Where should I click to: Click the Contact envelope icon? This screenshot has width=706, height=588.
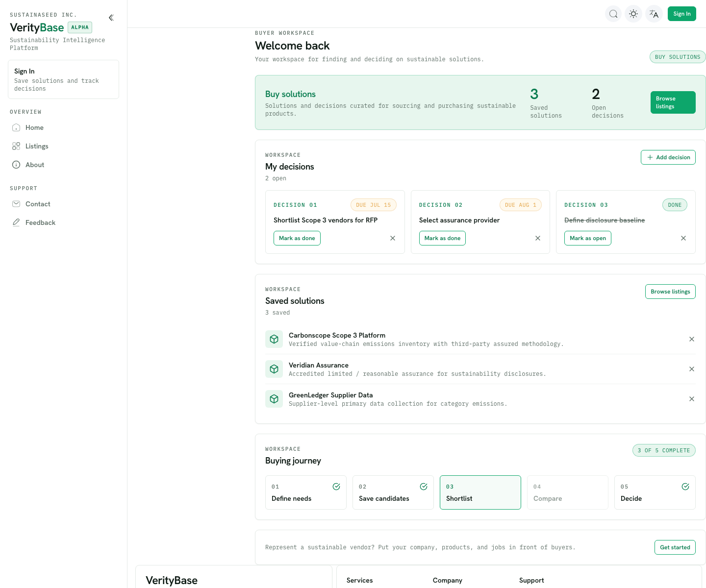(16, 204)
